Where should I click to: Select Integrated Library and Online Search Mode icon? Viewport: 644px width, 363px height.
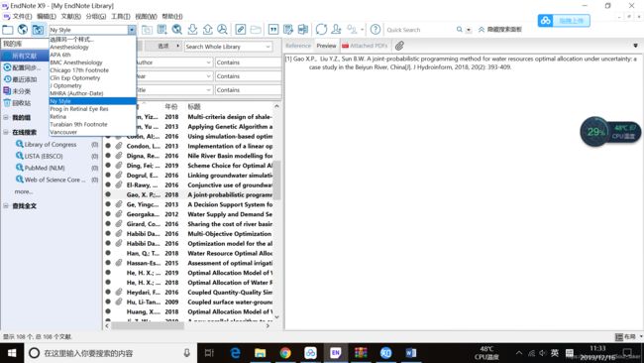[x=38, y=30]
